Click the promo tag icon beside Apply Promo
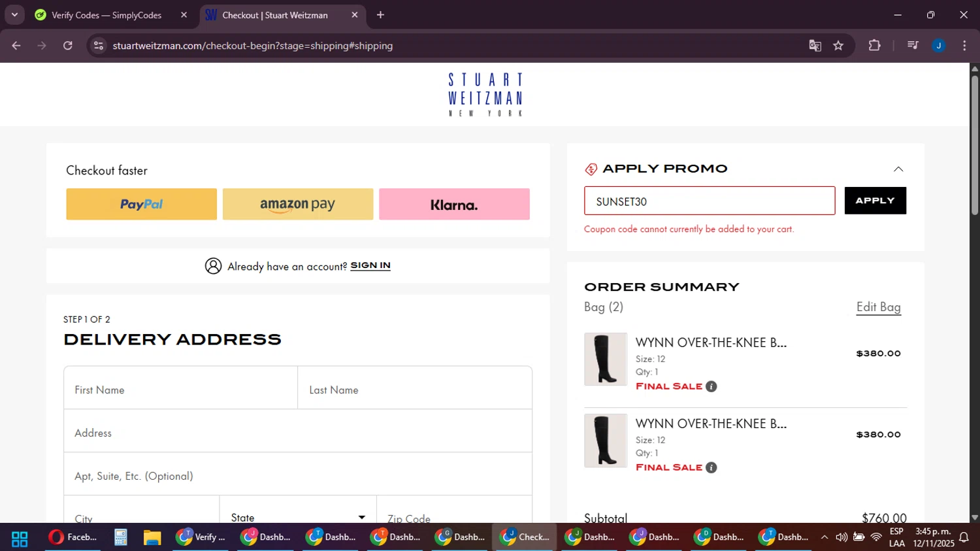This screenshot has width=980, height=551. tap(591, 169)
